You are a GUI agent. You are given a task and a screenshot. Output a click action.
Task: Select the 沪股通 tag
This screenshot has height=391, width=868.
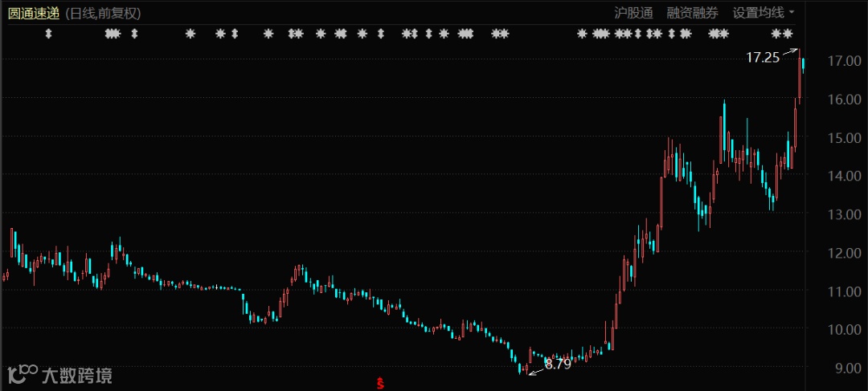[634, 13]
